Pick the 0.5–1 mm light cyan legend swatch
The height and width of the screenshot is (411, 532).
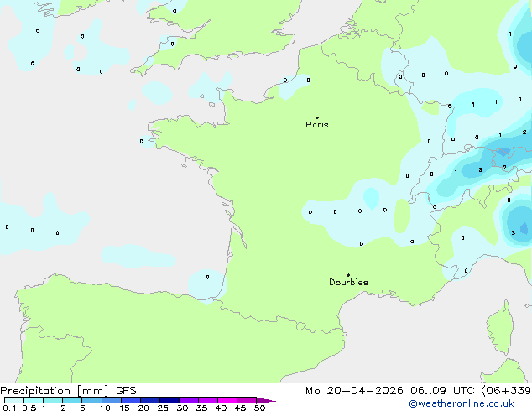pyautogui.click(x=34, y=400)
